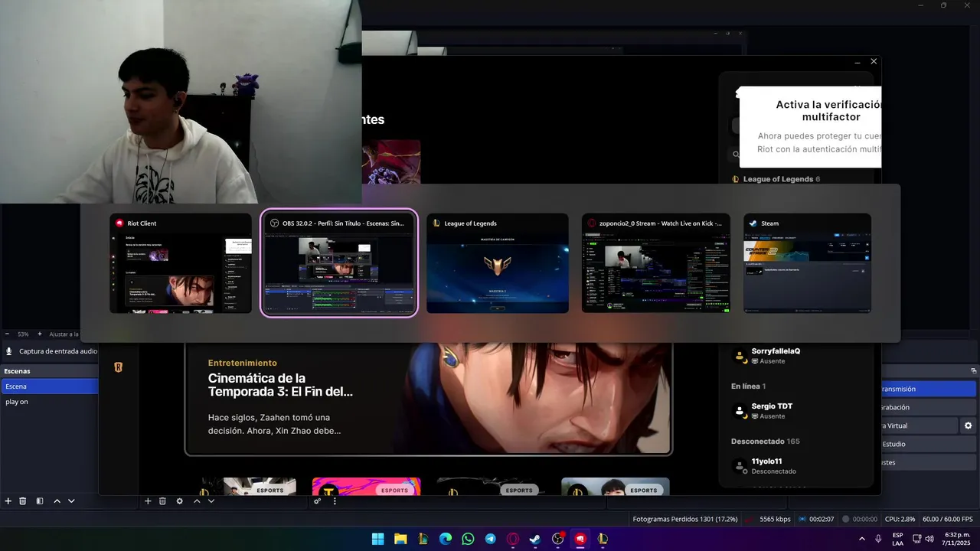The height and width of the screenshot is (551, 980).
Task: Open volume control in system tray
Action: tap(929, 539)
